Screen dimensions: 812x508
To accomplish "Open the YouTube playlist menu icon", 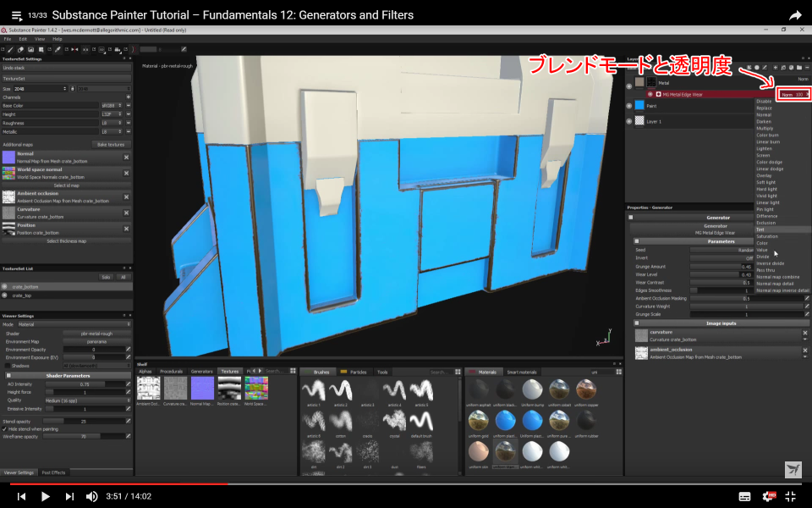I will 17,15.
